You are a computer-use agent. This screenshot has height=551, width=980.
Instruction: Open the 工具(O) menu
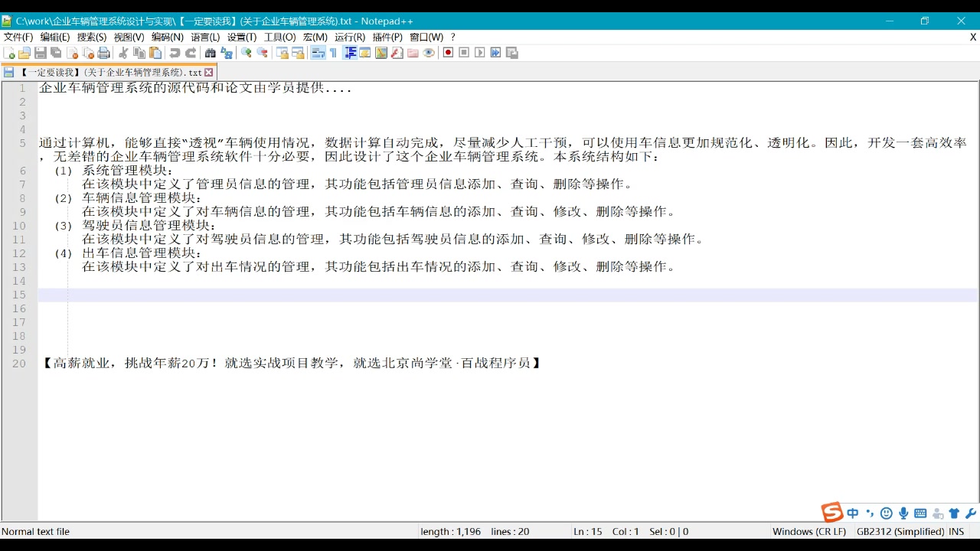[x=280, y=37]
